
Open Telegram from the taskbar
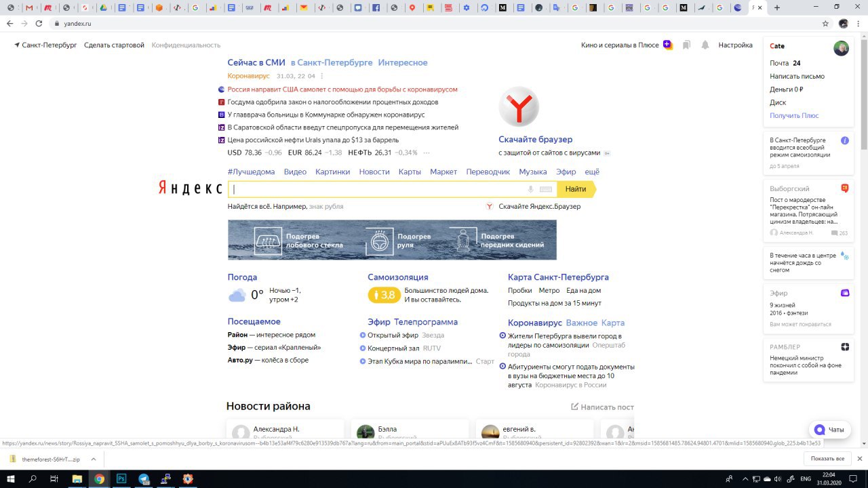tap(144, 479)
